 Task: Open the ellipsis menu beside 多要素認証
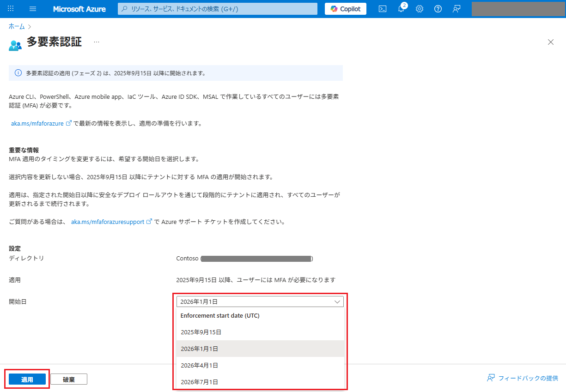(x=97, y=42)
